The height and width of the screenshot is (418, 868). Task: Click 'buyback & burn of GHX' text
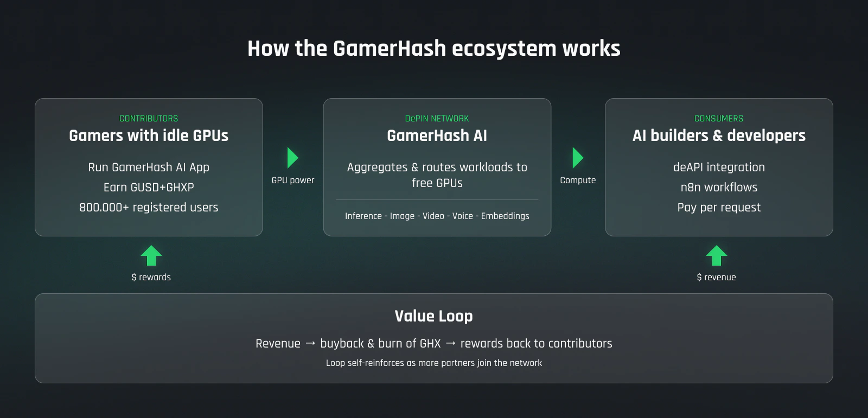(380, 343)
